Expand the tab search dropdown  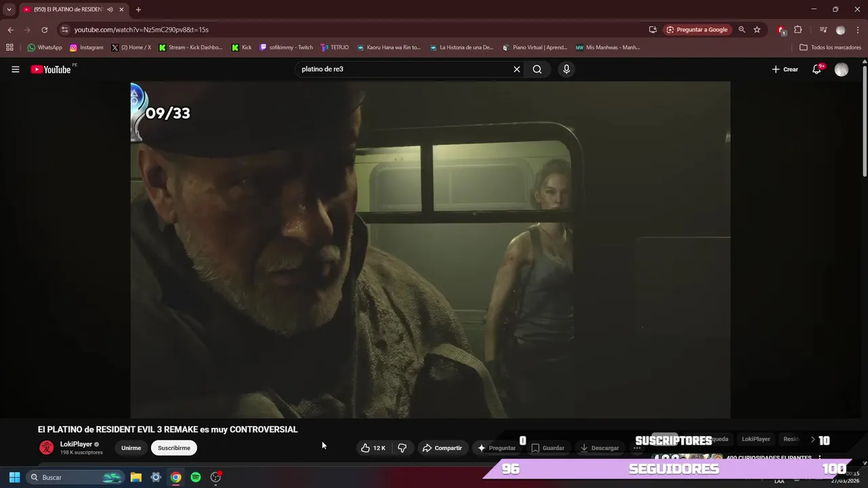tap(9, 9)
